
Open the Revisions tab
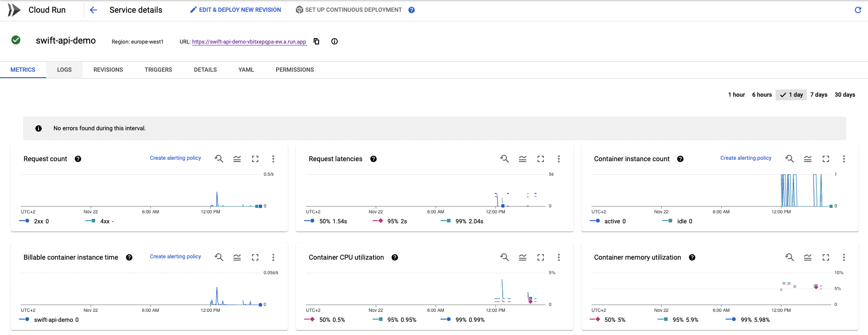108,70
